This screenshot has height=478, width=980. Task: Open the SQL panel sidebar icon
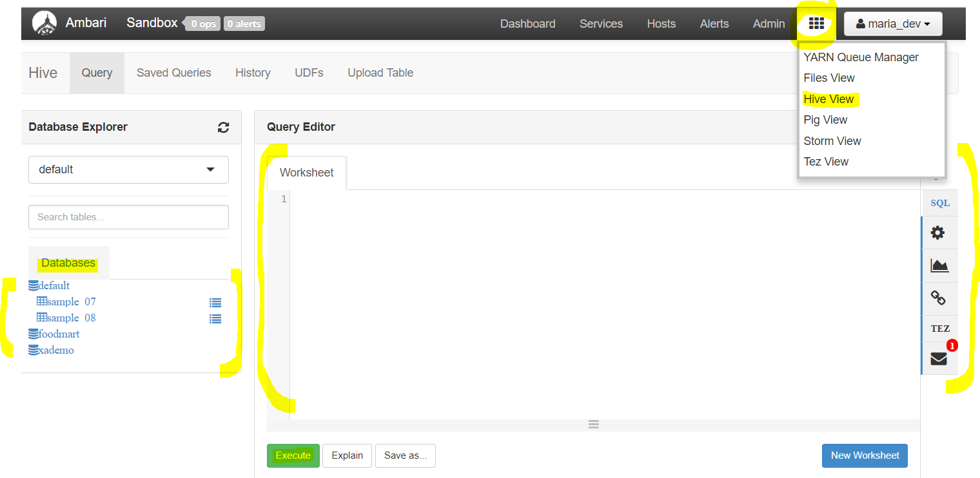(940, 203)
